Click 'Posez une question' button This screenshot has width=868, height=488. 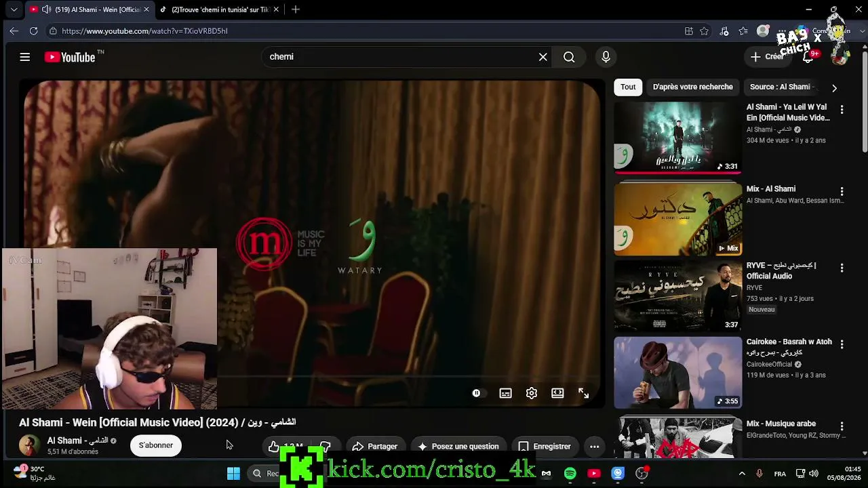(x=458, y=446)
